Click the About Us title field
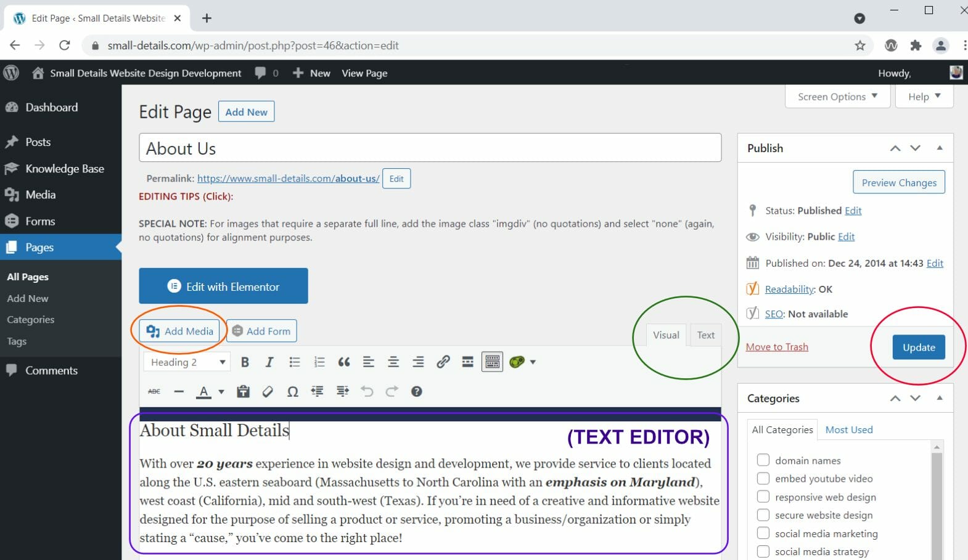Screen dimensions: 968x560 pos(430,148)
